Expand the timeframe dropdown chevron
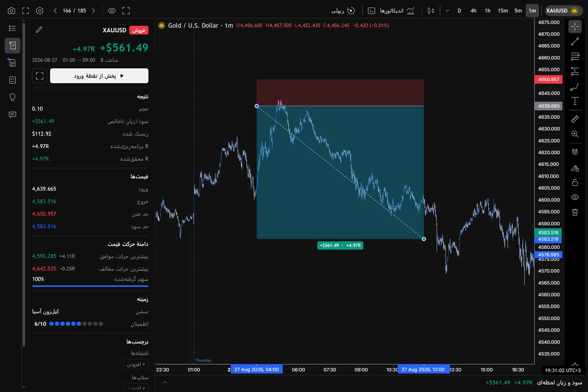588x392 pixels. [x=447, y=11]
